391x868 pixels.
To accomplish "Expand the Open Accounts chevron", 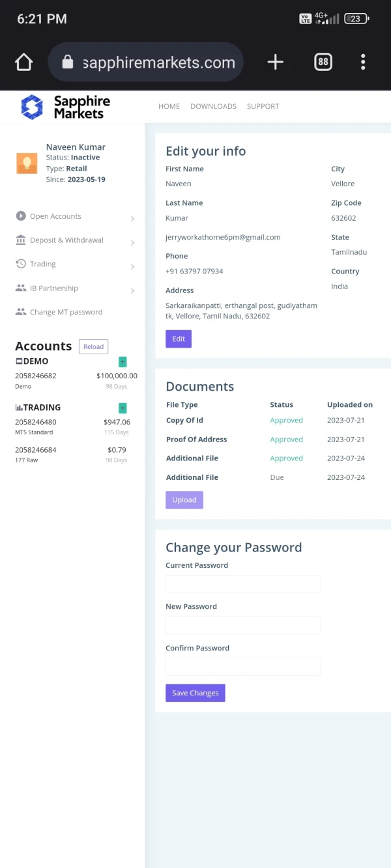I will [x=132, y=219].
